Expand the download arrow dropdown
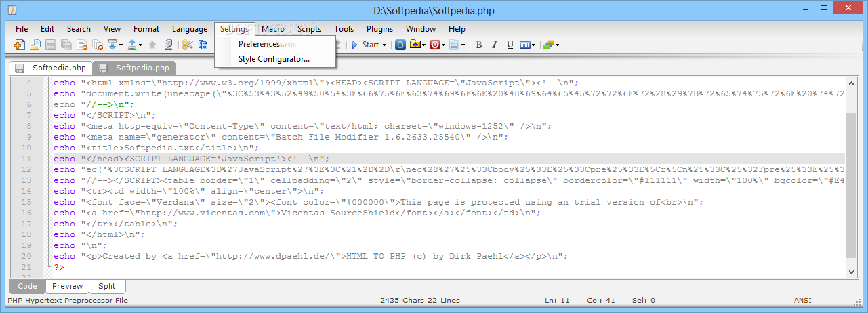The height and width of the screenshot is (313, 868). [x=121, y=45]
